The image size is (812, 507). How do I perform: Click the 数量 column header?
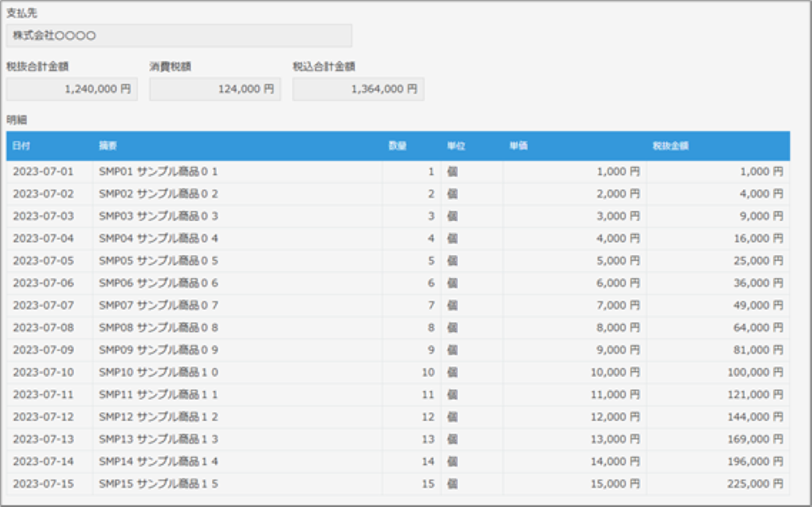point(397,146)
